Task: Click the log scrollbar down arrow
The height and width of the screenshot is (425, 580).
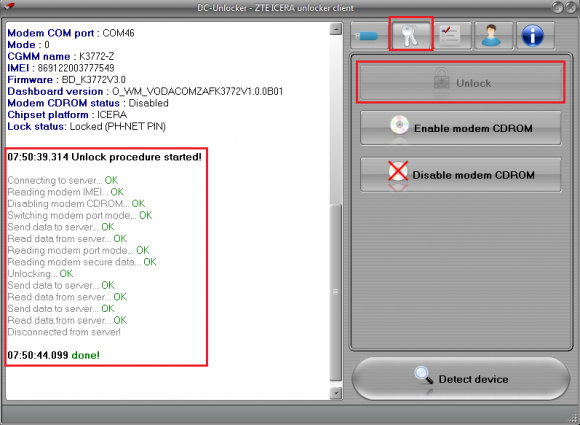Action: pos(335,392)
